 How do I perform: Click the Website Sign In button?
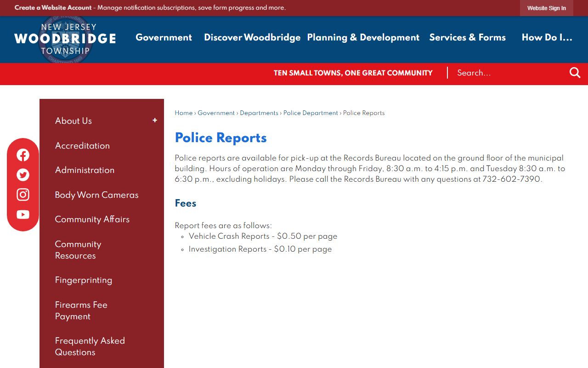click(547, 8)
